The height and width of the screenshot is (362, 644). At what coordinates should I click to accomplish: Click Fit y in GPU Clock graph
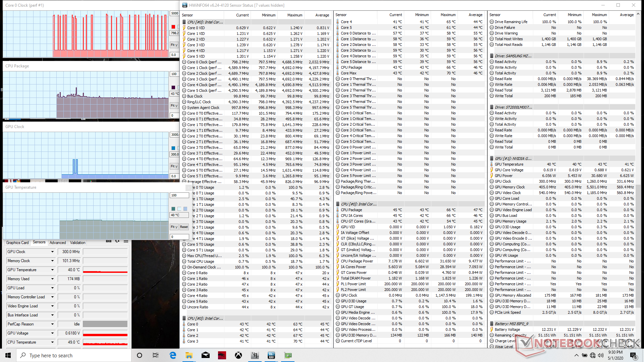pos(174,166)
